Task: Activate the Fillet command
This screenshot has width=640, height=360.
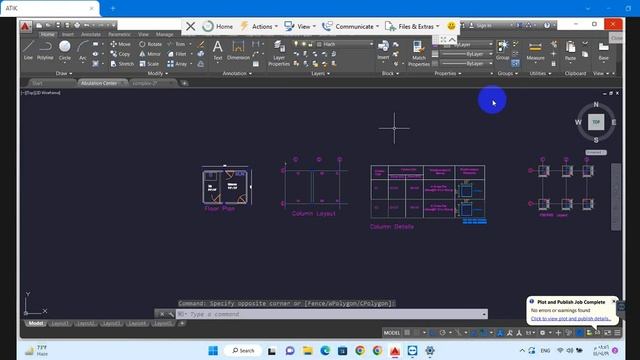Action: point(177,54)
